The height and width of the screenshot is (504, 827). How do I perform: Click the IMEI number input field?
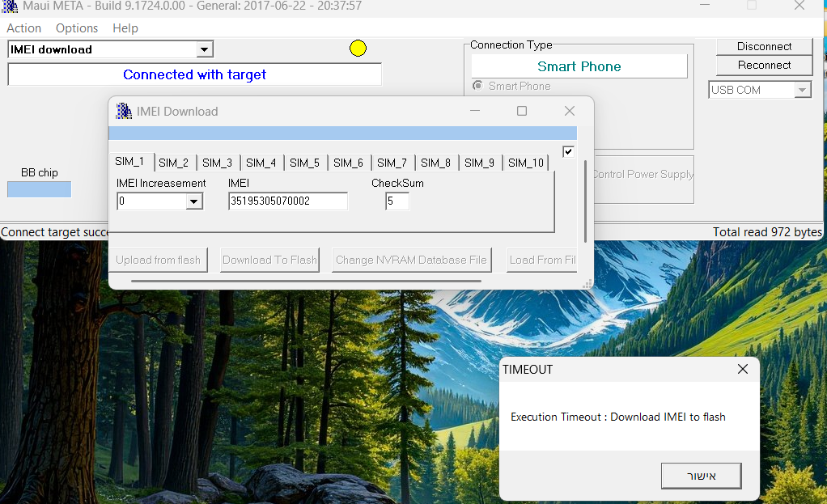tap(287, 201)
